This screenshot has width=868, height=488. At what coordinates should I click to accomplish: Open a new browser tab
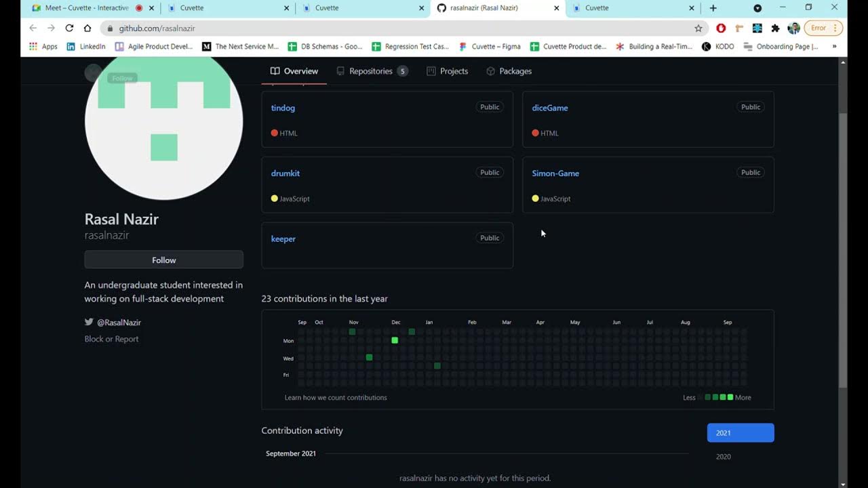tap(713, 8)
